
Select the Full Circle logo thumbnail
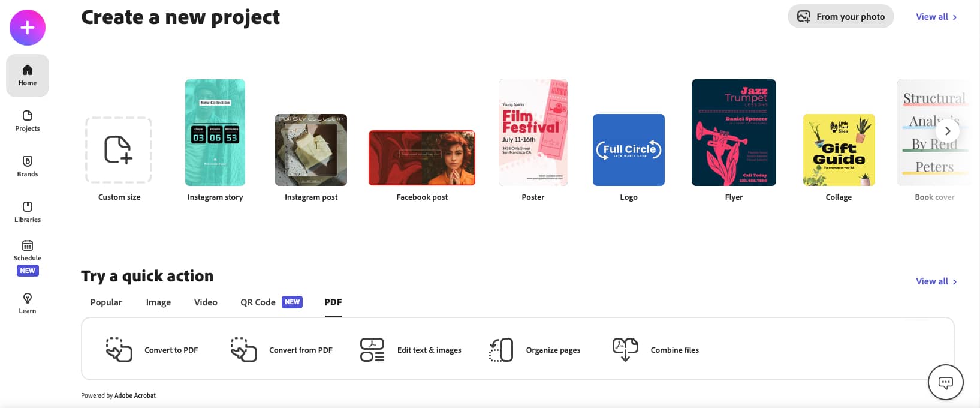click(x=629, y=150)
